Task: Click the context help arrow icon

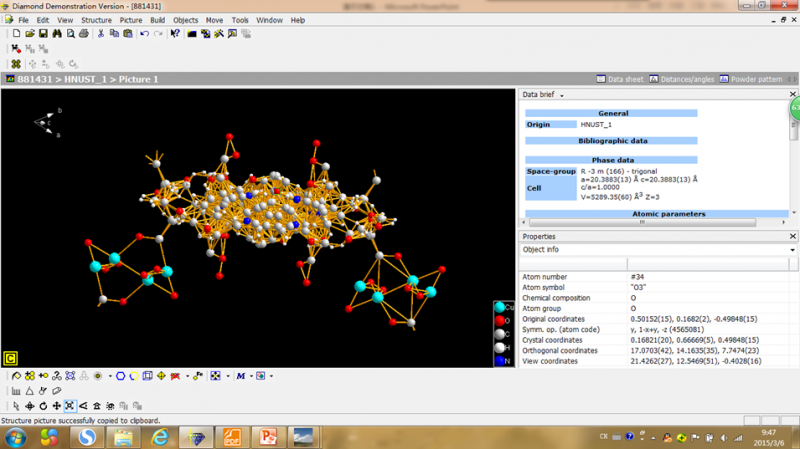Action: 175,33
